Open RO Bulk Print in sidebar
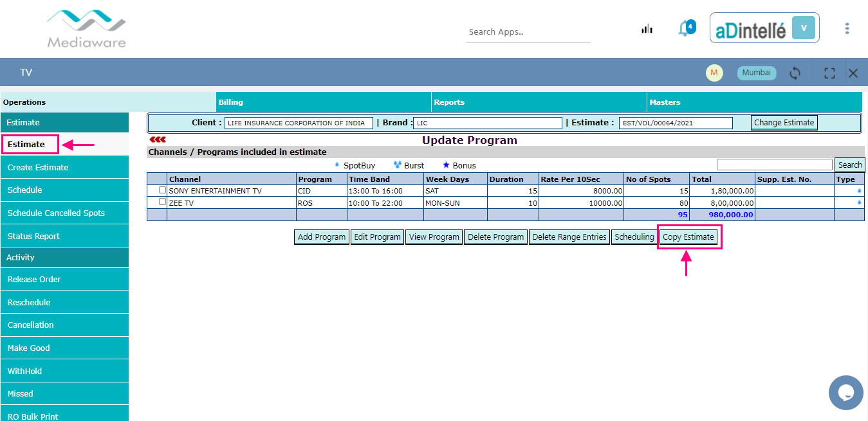Screen dimensions: 868x421 (x=64, y=415)
